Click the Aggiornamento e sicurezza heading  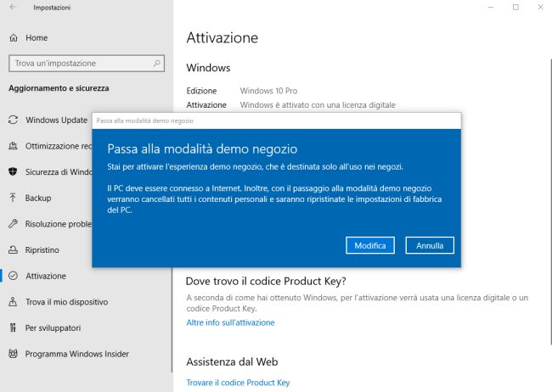pyautogui.click(x=59, y=88)
